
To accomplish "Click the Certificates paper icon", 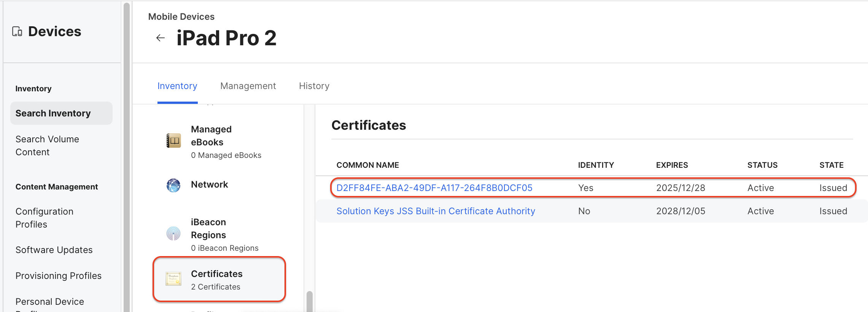I will coord(173,279).
